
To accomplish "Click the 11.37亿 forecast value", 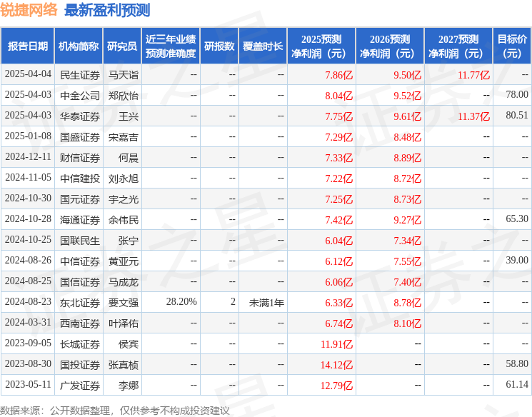I will 473,116.
